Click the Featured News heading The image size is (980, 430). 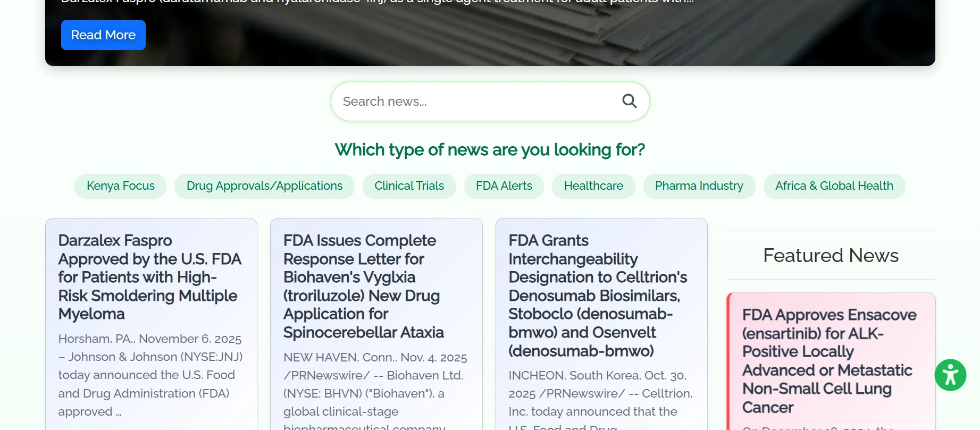coord(831,256)
